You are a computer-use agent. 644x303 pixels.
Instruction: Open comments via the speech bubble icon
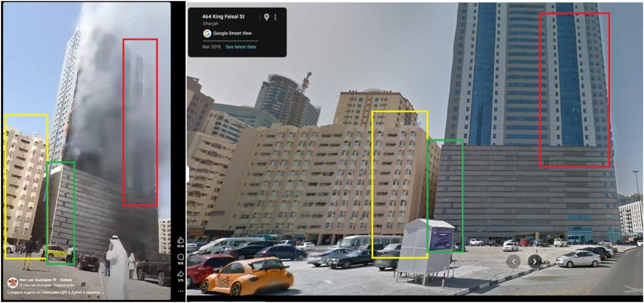pyautogui.click(x=180, y=257)
